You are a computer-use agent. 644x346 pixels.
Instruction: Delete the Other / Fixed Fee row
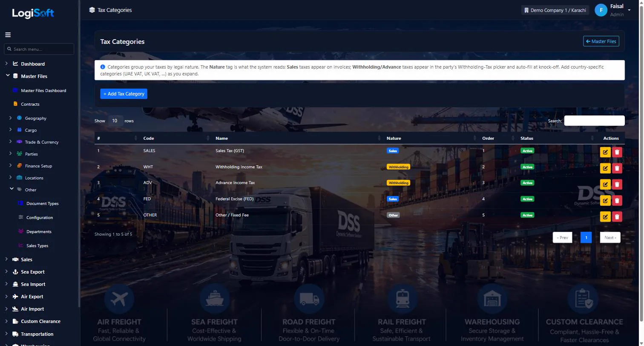pos(617,216)
